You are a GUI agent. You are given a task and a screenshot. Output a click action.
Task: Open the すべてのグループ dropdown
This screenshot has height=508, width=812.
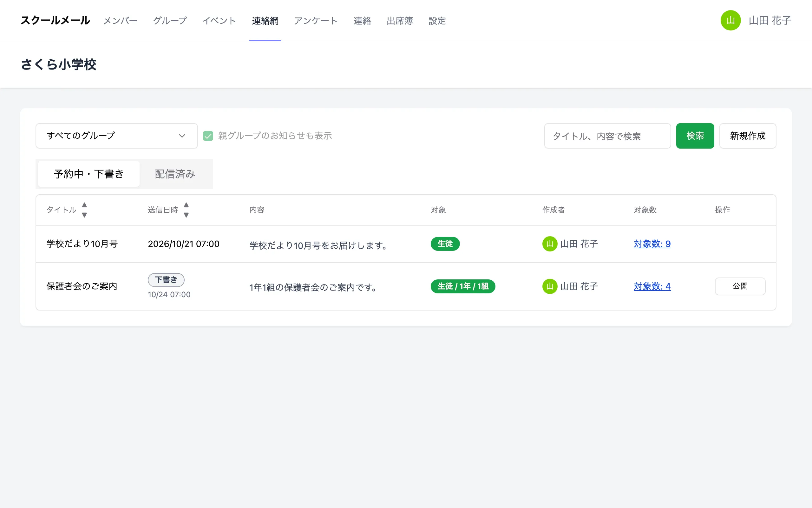point(116,136)
